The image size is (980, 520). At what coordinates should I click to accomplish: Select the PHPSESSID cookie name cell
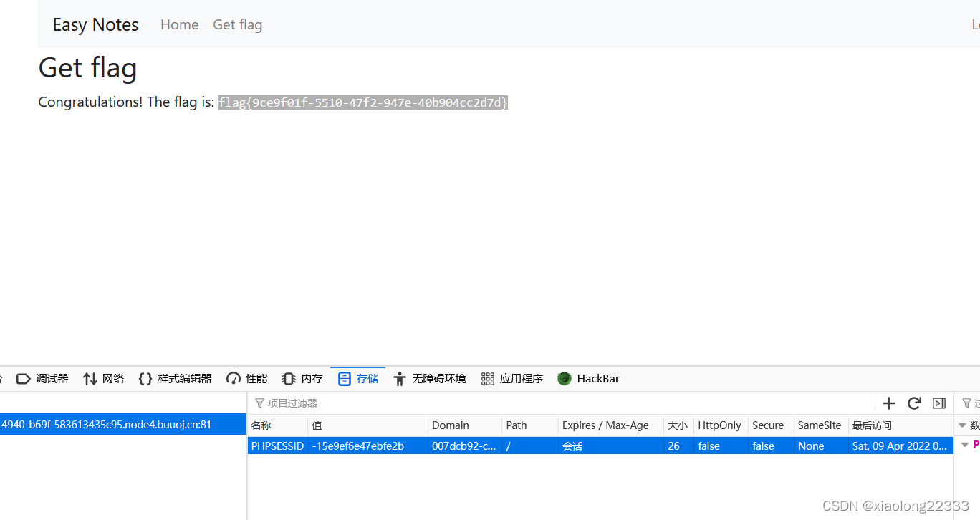coord(278,446)
